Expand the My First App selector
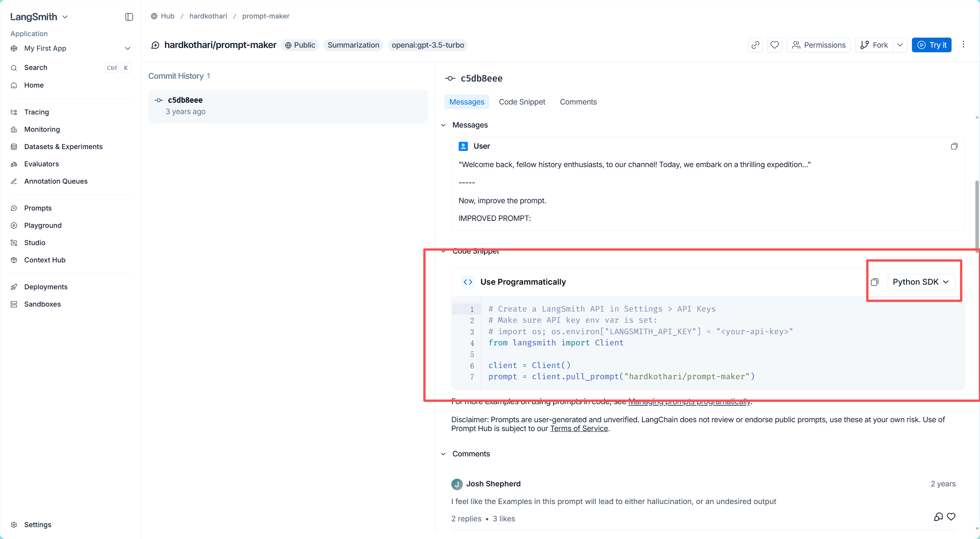This screenshot has width=980, height=539. point(71,48)
